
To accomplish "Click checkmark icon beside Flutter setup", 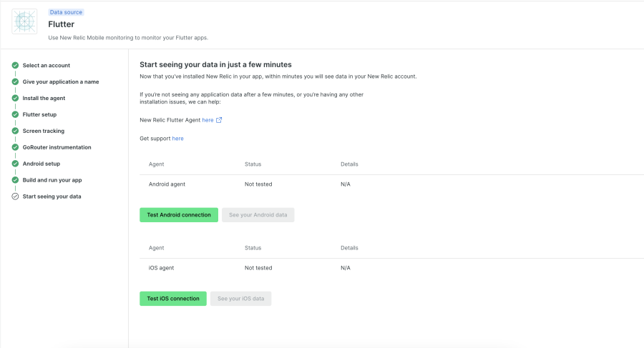I will 15,114.
